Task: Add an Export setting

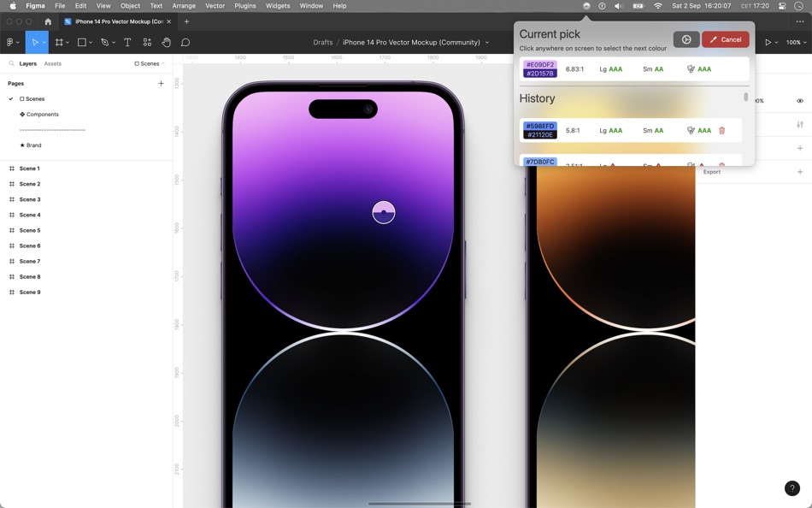Action: 799,172
